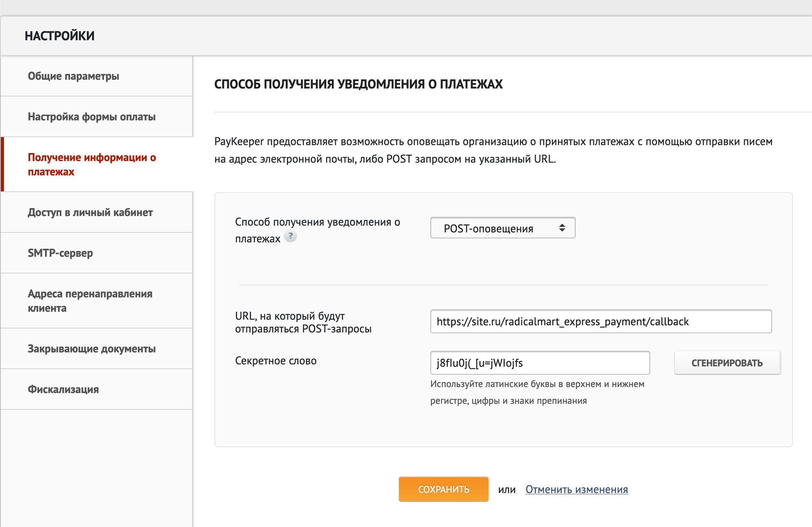Screen dimensions: 812x527
Task: Open the Фискализация settings section
Action: pyautogui.click(x=63, y=389)
